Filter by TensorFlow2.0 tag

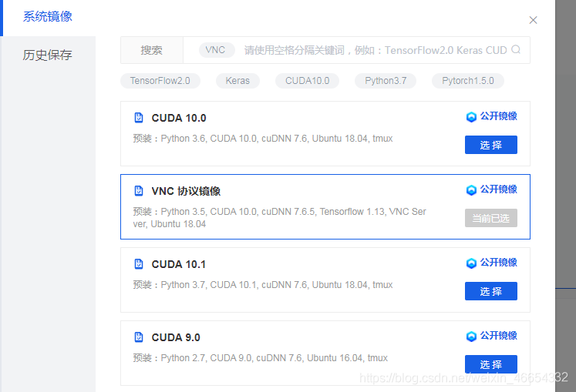160,81
